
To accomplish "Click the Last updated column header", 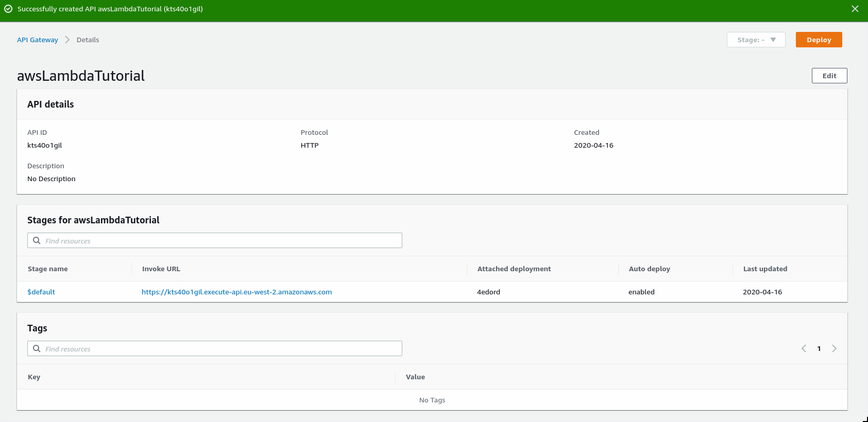I will (x=765, y=269).
